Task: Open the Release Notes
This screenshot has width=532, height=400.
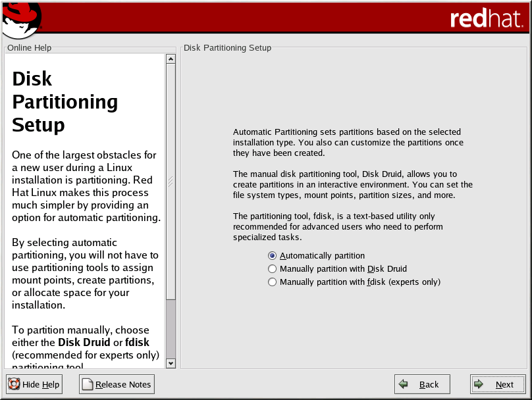Action: tap(117, 384)
